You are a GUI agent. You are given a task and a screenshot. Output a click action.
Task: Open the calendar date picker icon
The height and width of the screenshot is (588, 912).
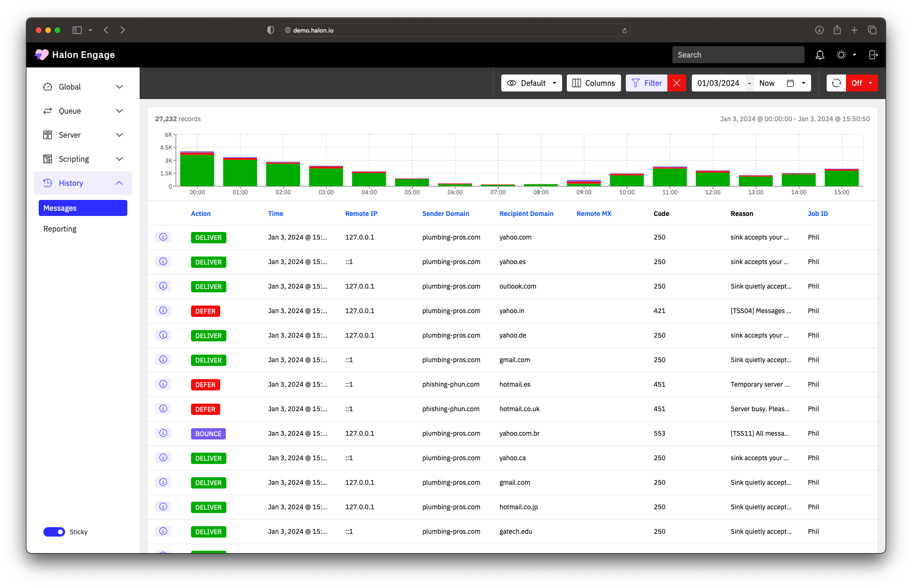point(790,83)
